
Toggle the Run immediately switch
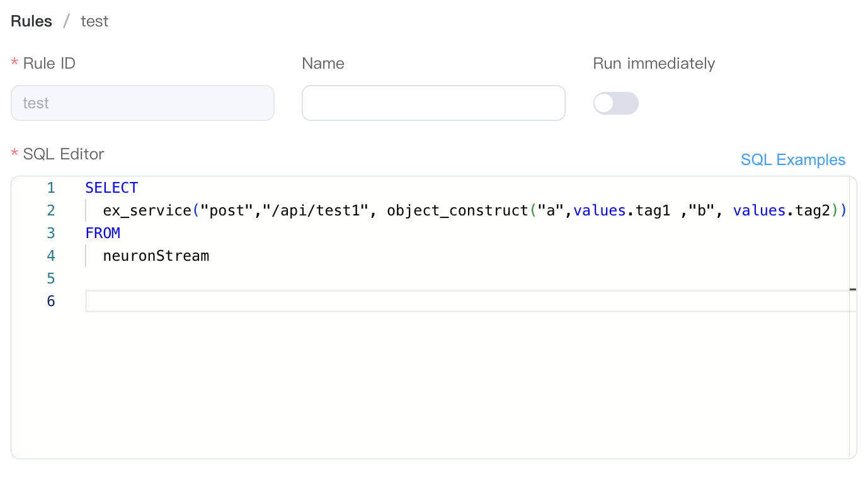(x=615, y=103)
